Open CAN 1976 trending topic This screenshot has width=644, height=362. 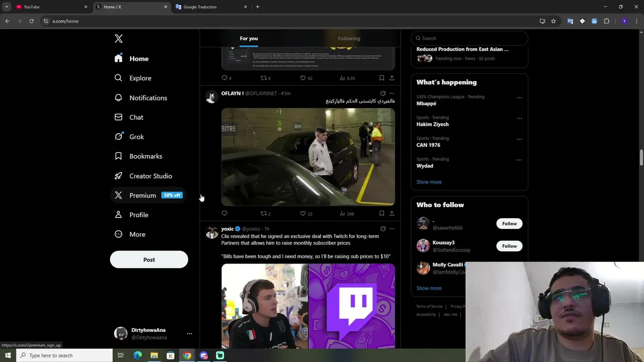[x=428, y=145]
